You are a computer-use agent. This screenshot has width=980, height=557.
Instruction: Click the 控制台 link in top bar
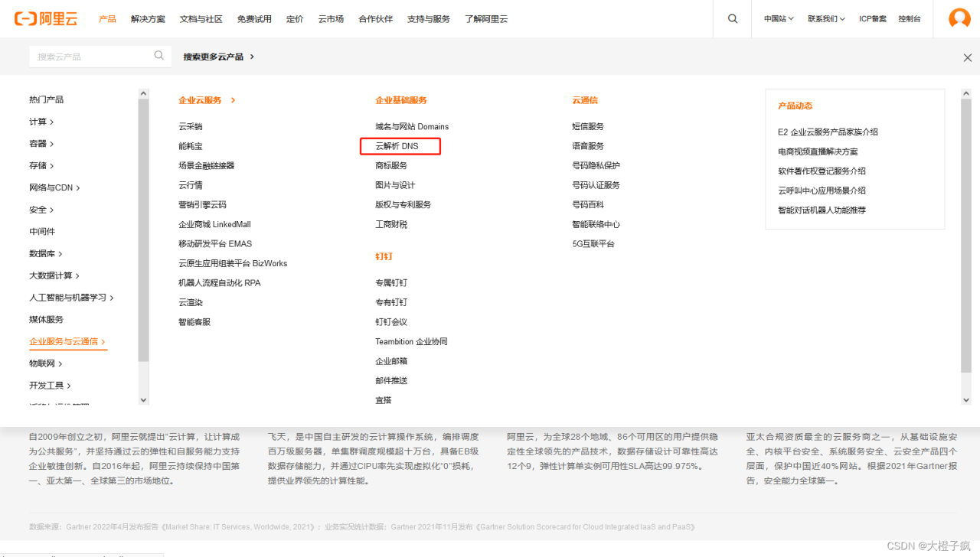tap(910, 18)
